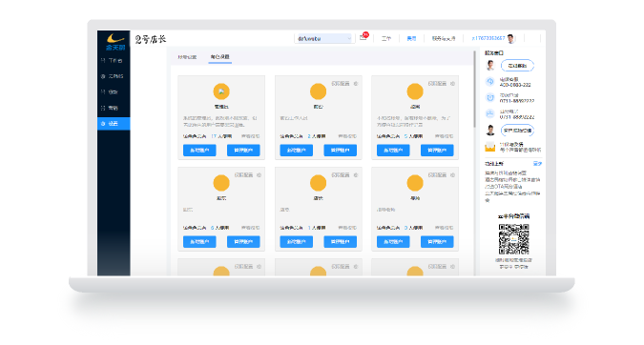Open the mail inbox icon with red badge

(364, 38)
